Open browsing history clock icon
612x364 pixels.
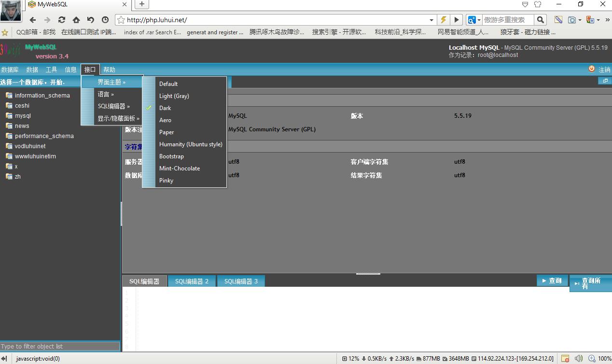point(105,20)
